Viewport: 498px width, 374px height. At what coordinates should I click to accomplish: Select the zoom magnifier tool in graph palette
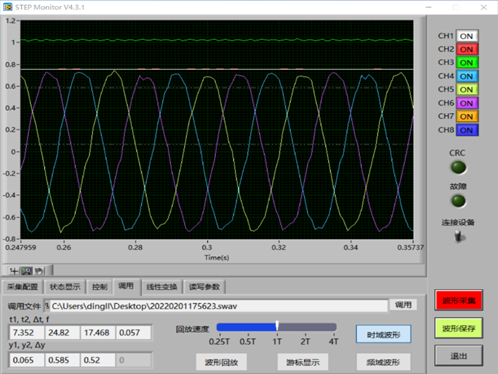(x=26, y=271)
